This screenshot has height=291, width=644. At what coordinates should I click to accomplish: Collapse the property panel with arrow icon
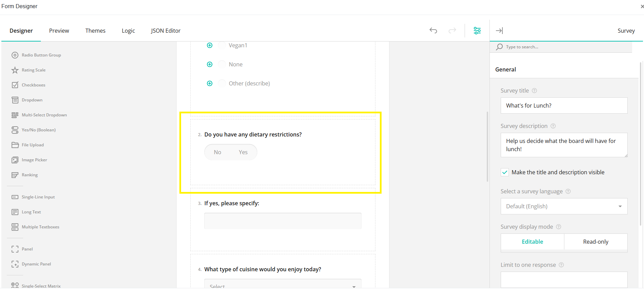click(499, 31)
